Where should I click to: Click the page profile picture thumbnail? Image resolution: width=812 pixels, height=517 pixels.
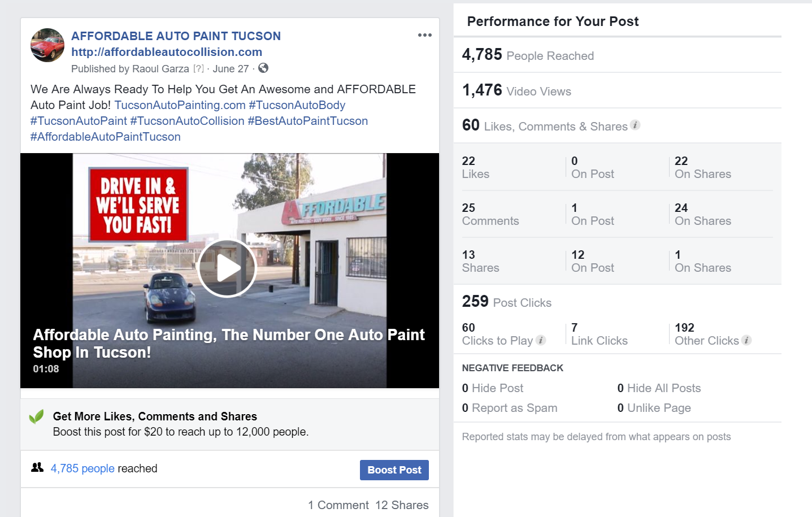coord(47,45)
